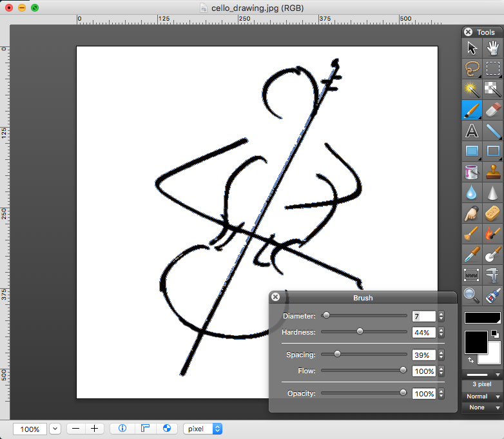Reset colors to default black and white
This screenshot has width=504, height=439.
click(x=495, y=334)
